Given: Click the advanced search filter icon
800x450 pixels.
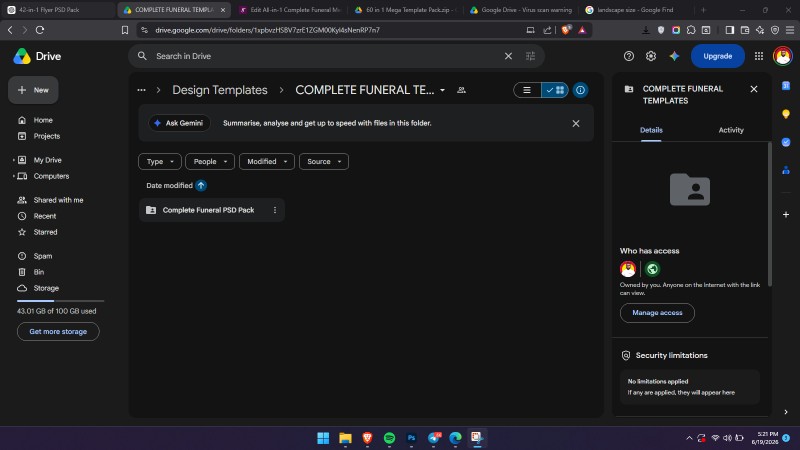Looking at the screenshot, I should (x=530, y=56).
